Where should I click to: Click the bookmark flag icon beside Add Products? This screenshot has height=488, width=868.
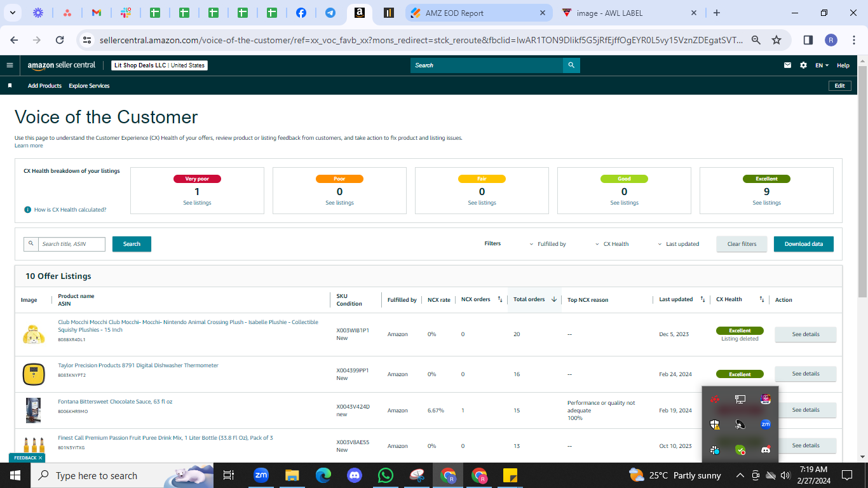point(10,86)
